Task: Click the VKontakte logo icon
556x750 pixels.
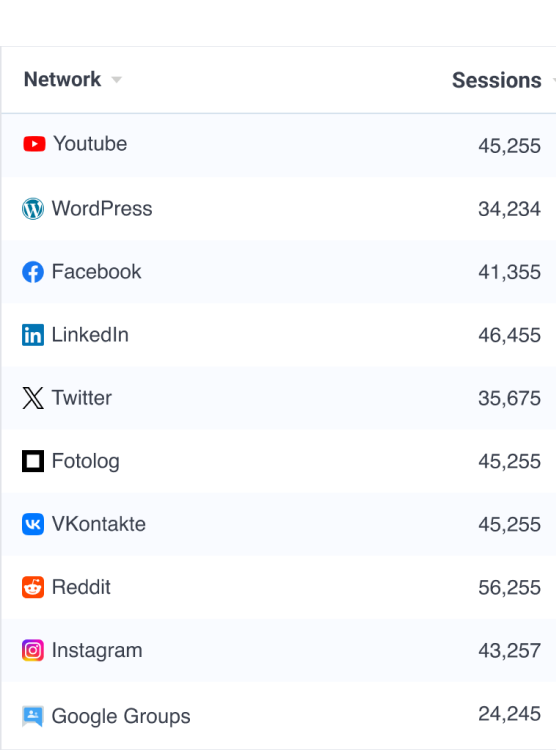Action: (x=33, y=524)
